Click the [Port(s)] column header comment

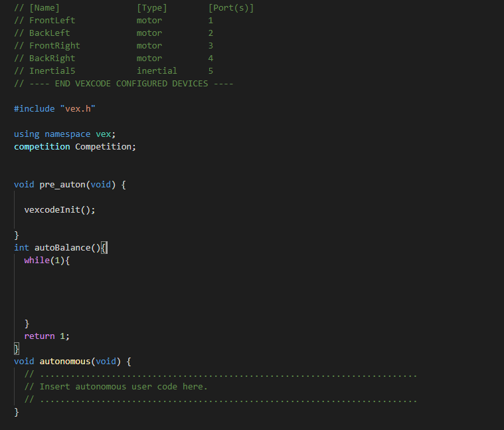pos(231,8)
